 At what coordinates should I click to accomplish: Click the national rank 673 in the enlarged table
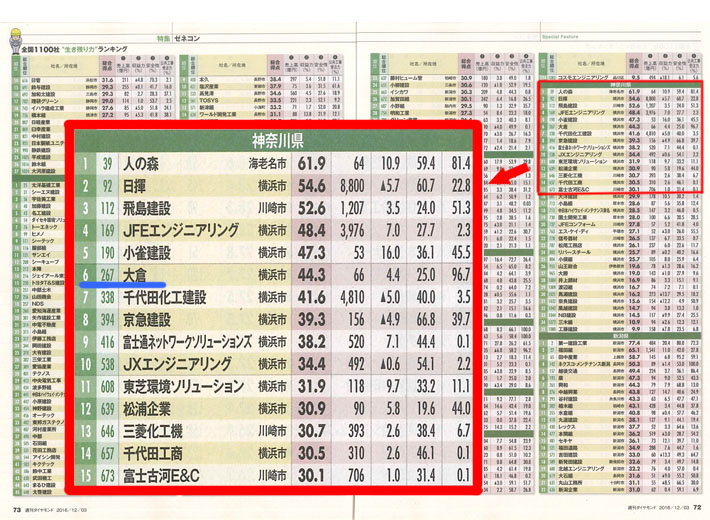point(107,476)
